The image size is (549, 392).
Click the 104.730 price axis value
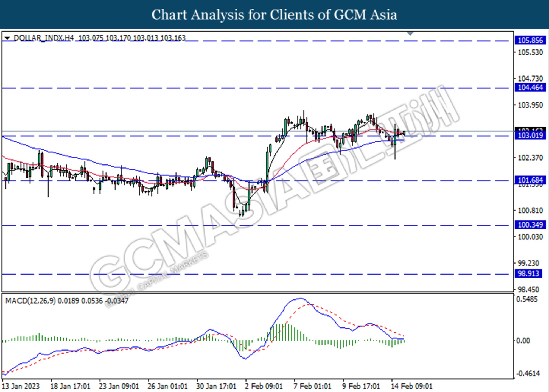click(x=530, y=79)
